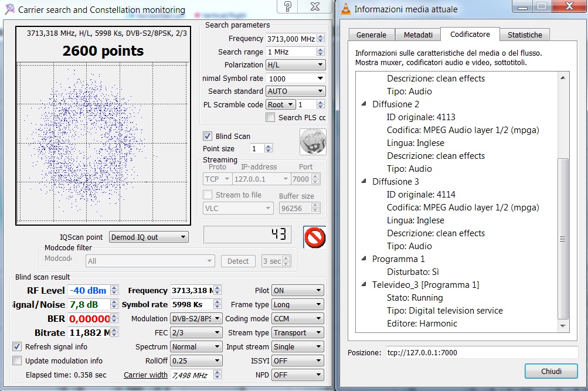588x391 pixels.
Task: Click the BER 0,00000 value field
Action: tap(89, 319)
